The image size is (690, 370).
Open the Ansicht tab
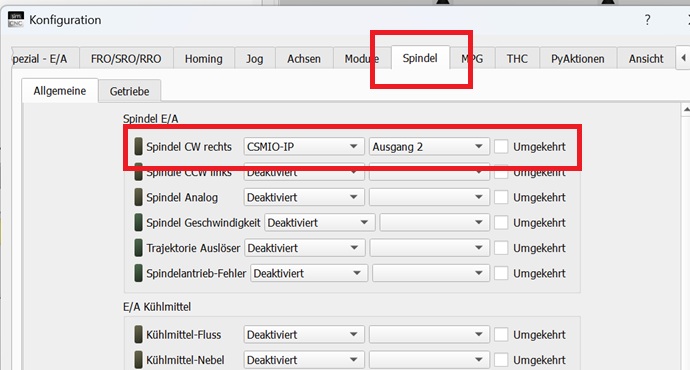click(x=646, y=59)
